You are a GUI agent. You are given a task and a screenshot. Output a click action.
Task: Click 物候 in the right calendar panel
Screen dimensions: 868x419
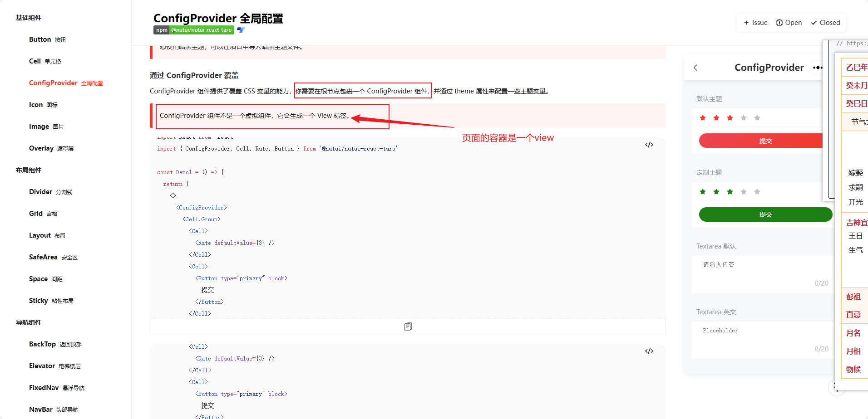point(853,369)
